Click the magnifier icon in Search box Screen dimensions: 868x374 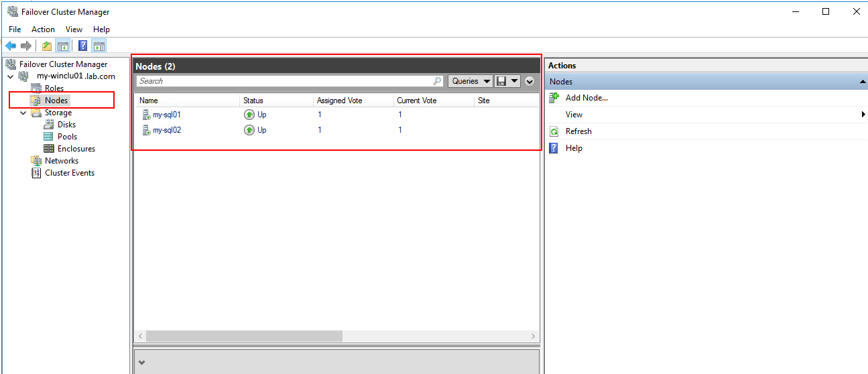coord(437,81)
